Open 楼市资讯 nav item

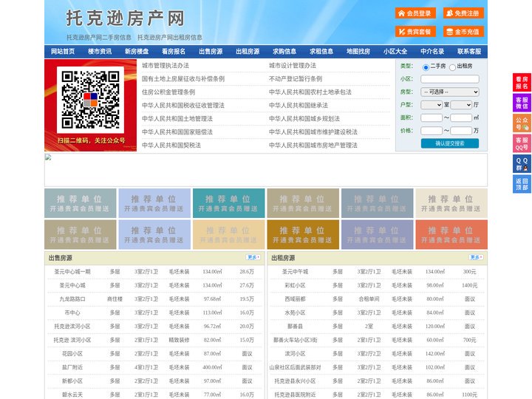(100, 52)
